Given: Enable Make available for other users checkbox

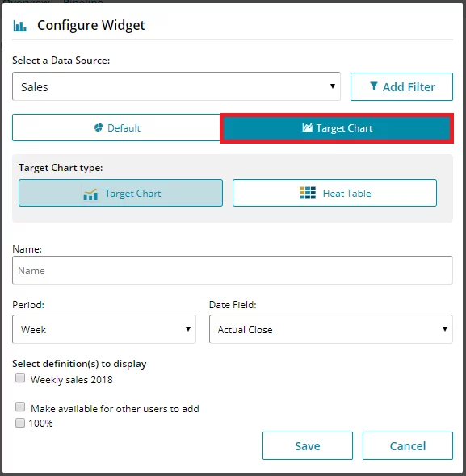Looking at the screenshot, I should pos(20,407).
